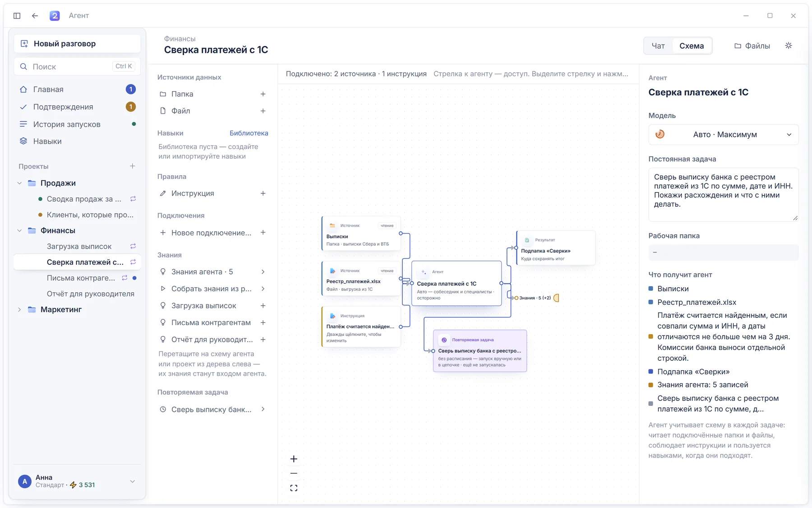The width and height of the screenshot is (812, 508).
Task: Expand Собрать знания из р... entry
Action: pos(263,289)
